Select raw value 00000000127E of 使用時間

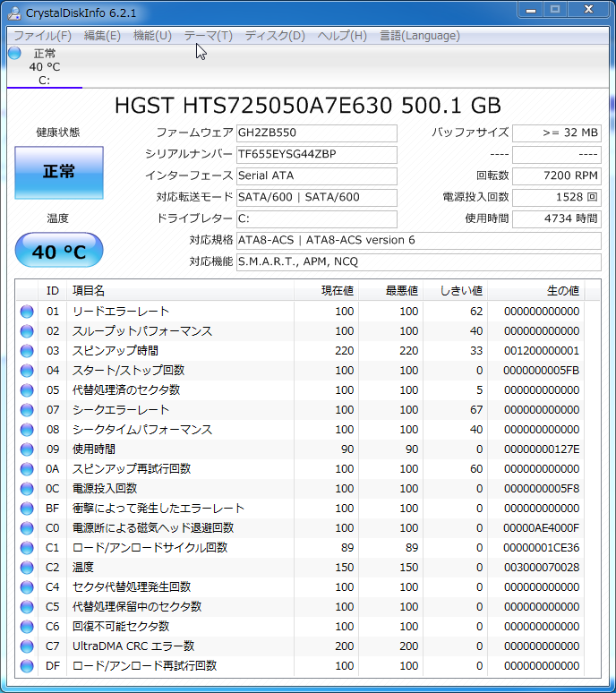(x=542, y=449)
